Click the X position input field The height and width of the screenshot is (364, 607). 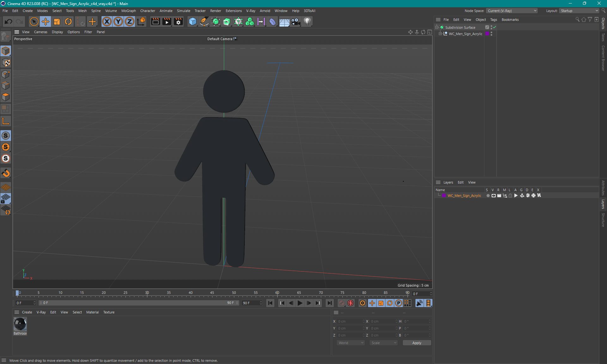350,321
